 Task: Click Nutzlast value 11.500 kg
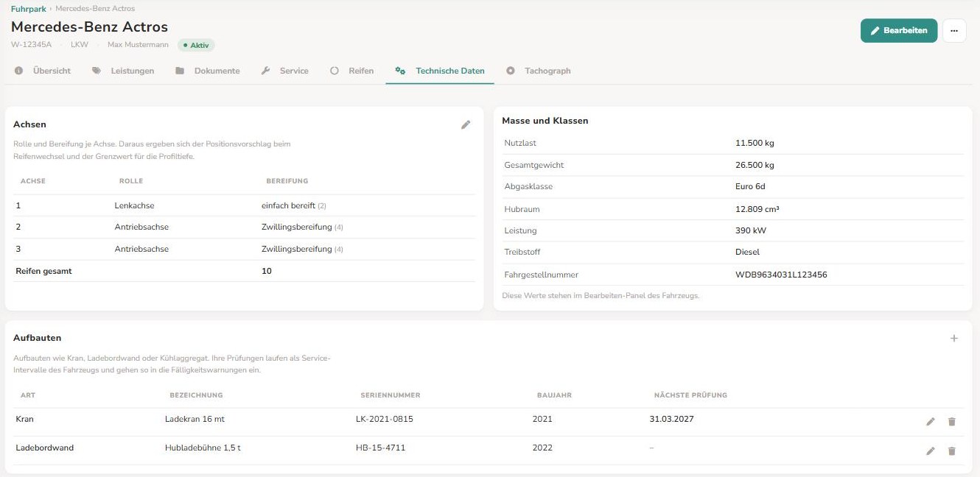755,143
